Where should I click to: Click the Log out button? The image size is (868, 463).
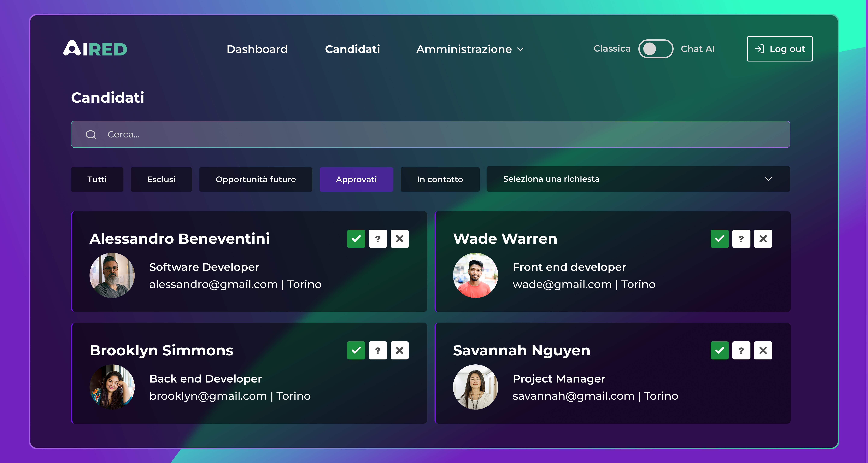[x=780, y=49]
